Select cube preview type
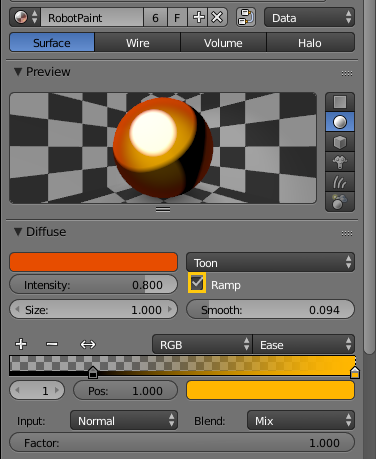 pyautogui.click(x=340, y=142)
